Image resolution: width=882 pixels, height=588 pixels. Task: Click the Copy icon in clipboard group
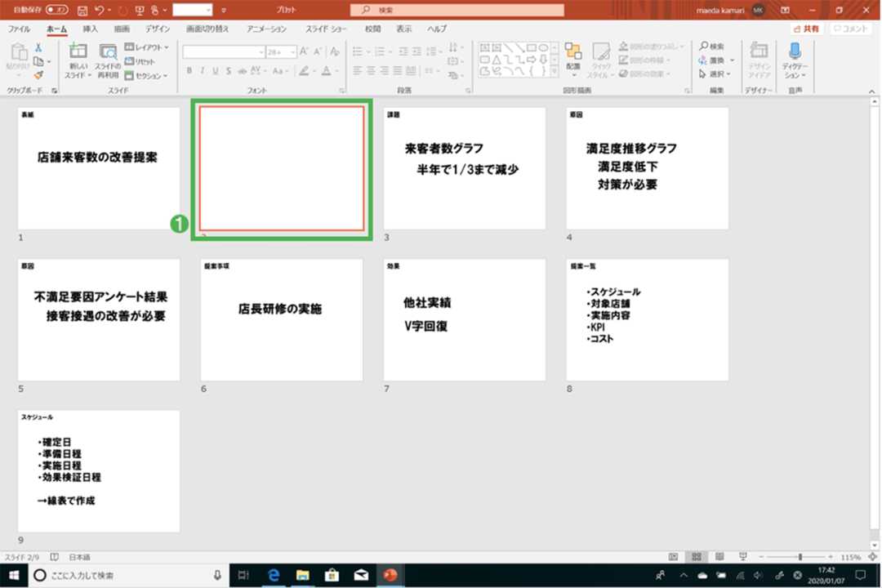tap(38, 61)
